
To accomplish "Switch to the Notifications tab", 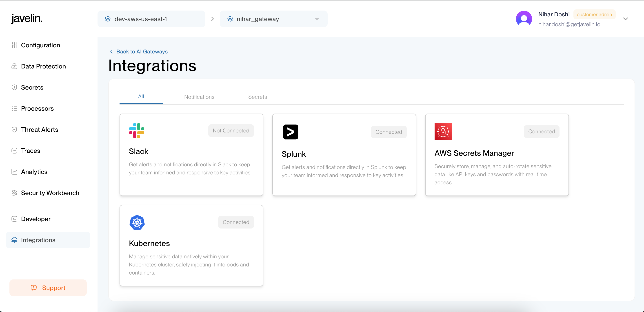I will tap(199, 97).
